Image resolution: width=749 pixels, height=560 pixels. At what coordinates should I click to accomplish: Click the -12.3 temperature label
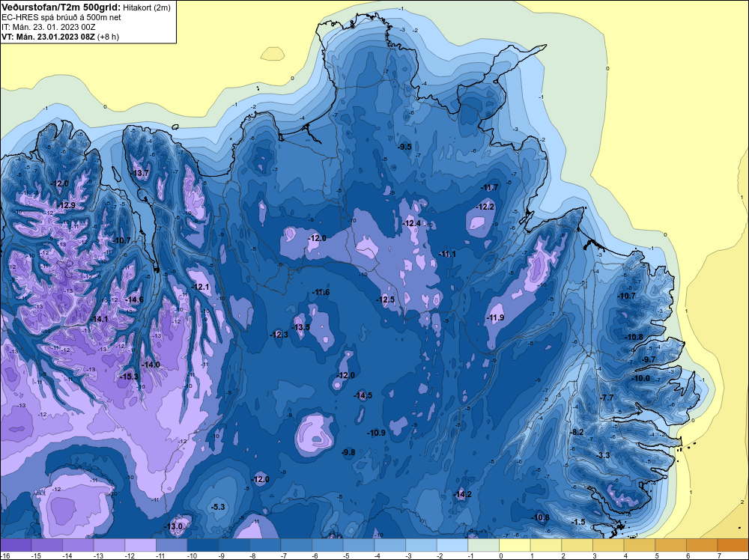279,335
